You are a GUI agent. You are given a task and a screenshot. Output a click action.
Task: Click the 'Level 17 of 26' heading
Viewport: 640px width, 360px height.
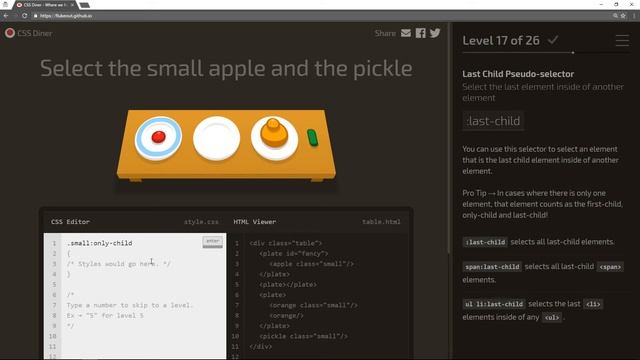tap(501, 40)
